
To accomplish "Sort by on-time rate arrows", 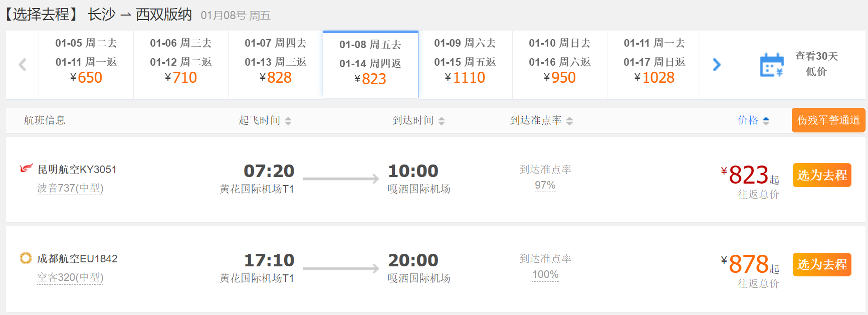I will pos(569,121).
